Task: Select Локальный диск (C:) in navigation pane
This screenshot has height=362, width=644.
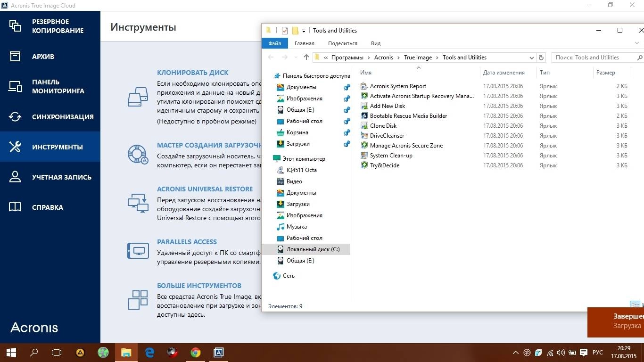Action: coord(306,249)
